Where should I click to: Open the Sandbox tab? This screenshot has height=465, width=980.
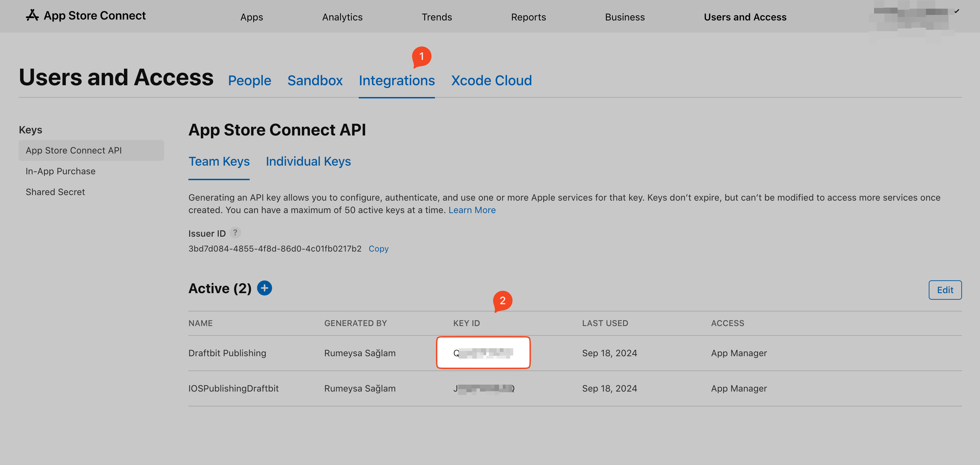tap(315, 80)
